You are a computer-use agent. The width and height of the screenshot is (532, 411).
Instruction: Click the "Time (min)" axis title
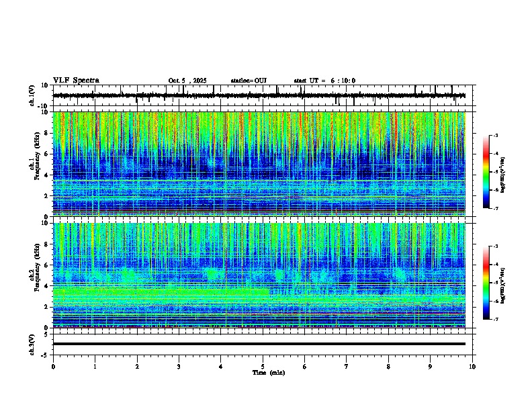269,373
